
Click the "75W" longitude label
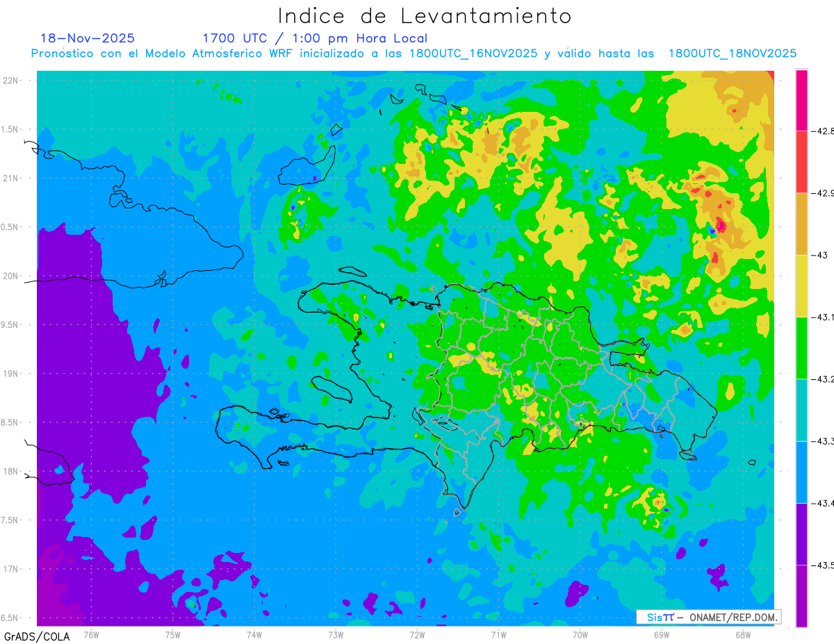pyautogui.click(x=172, y=634)
